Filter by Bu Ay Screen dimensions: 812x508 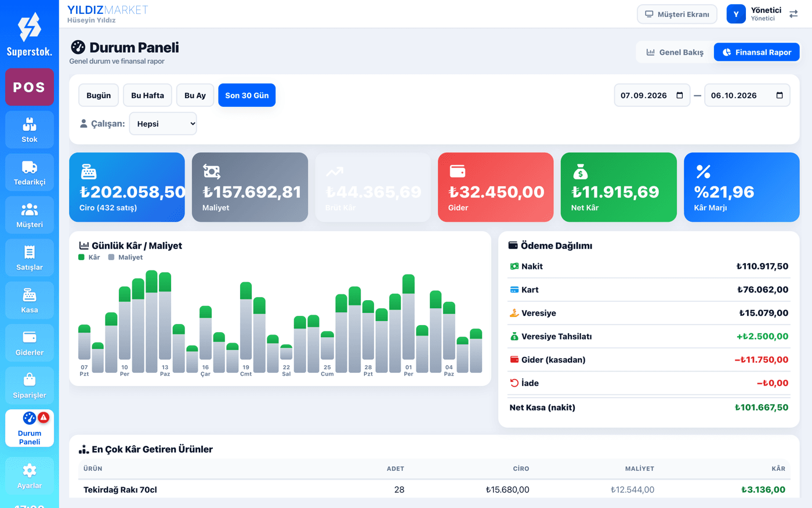click(x=195, y=95)
